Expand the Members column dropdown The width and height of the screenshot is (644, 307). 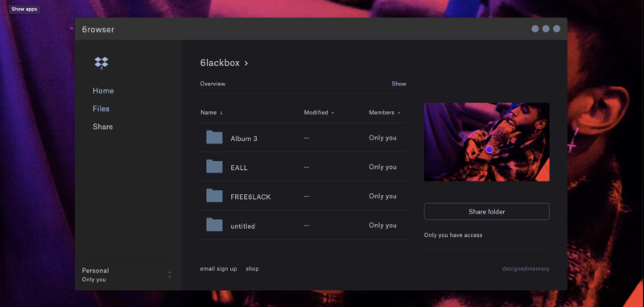click(398, 113)
